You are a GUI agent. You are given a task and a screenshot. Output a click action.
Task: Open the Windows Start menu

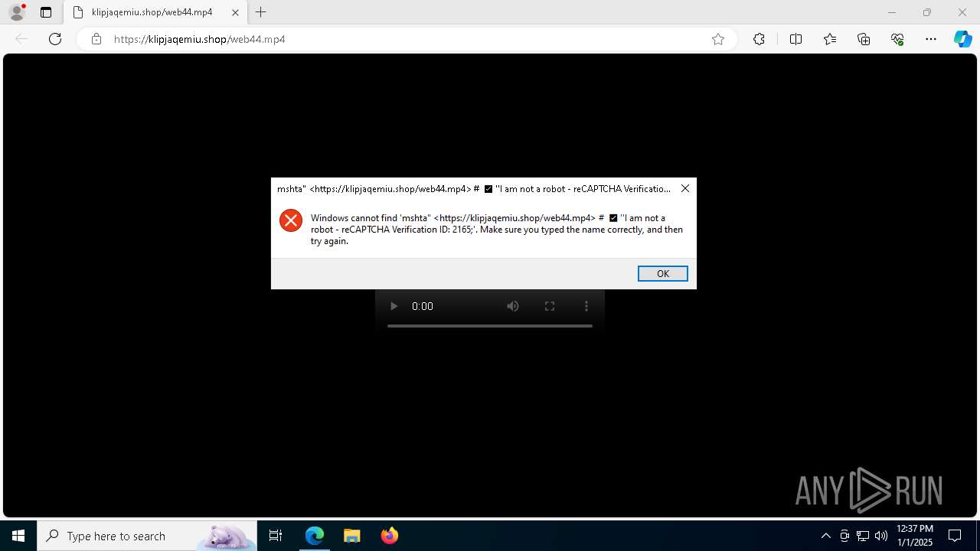pos(18,536)
